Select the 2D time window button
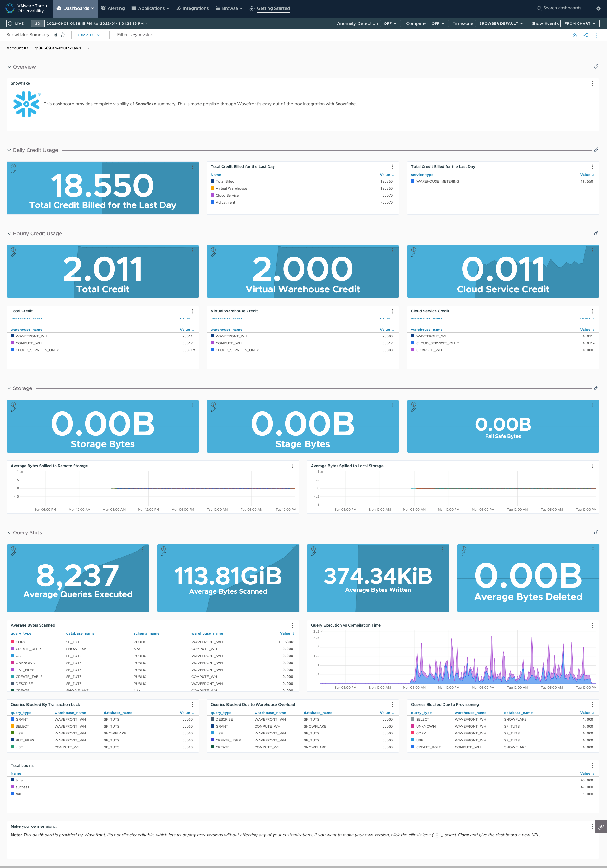Image resolution: width=607 pixels, height=868 pixels. tap(37, 23)
